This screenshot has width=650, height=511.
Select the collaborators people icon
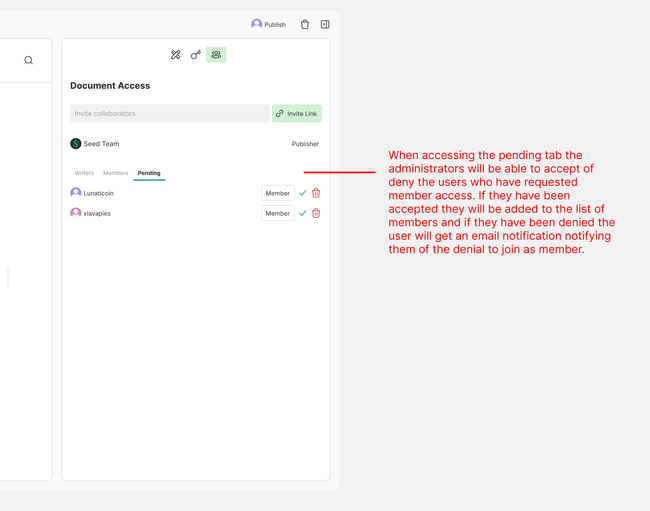(x=216, y=55)
